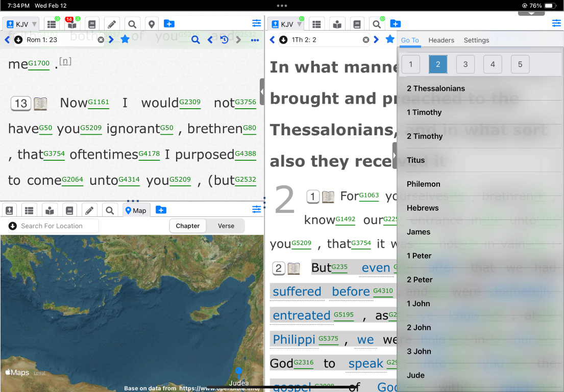Open notes pencil tab in top-left pane

[x=112, y=24]
